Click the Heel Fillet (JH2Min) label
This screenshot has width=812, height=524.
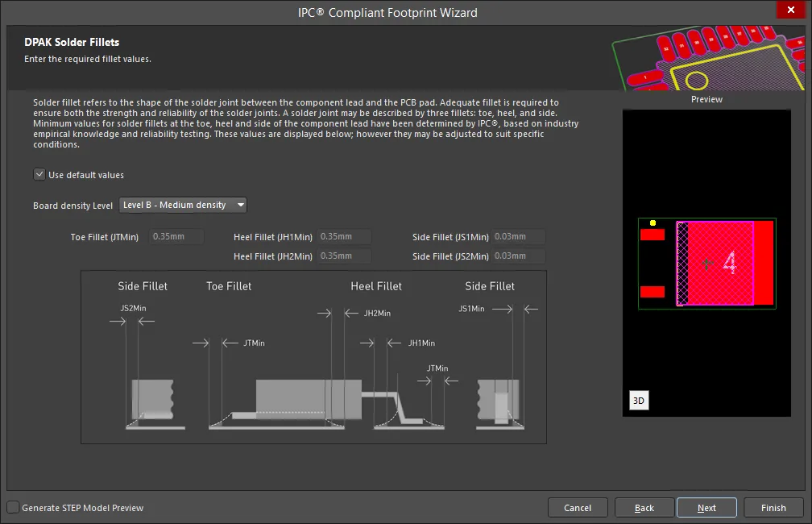[273, 256]
